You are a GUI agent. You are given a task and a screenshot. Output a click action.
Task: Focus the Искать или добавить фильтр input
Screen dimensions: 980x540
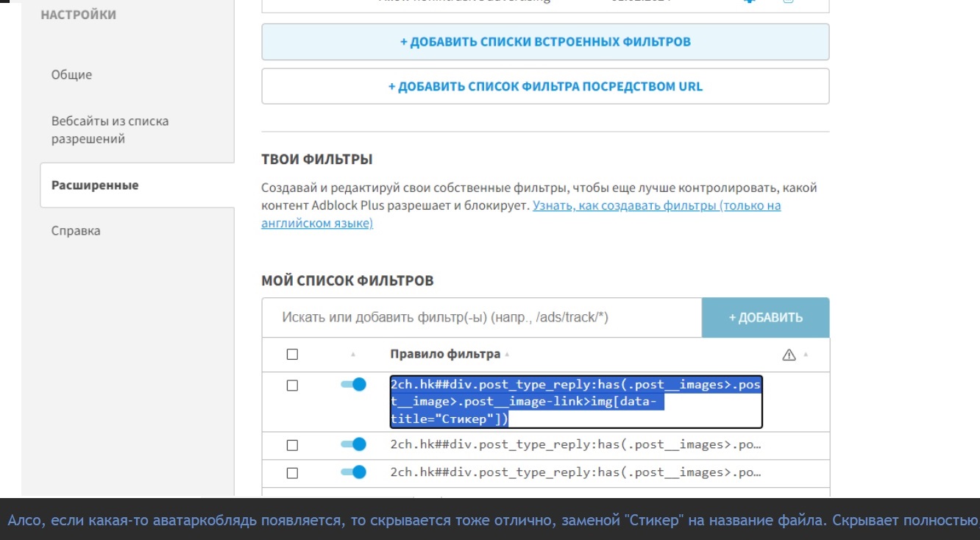[x=482, y=318]
